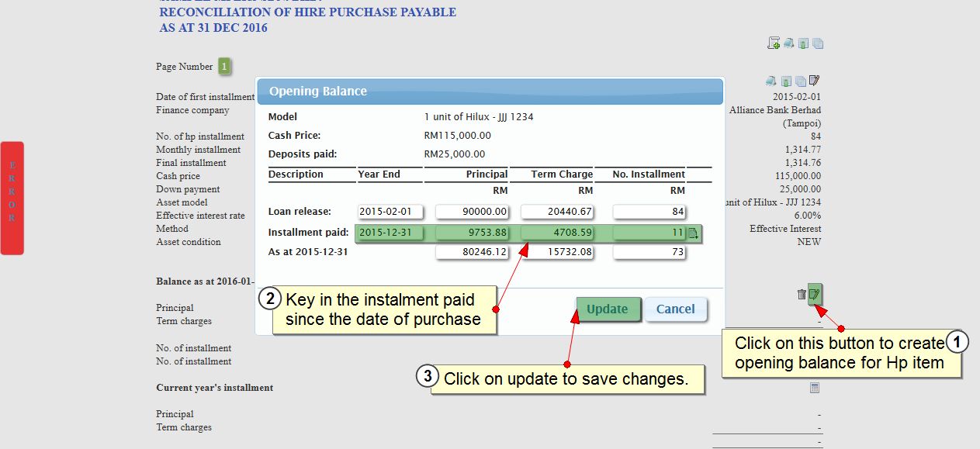Click the add new schedule icon
Viewport: 980px width, 449px height.
coord(774,43)
